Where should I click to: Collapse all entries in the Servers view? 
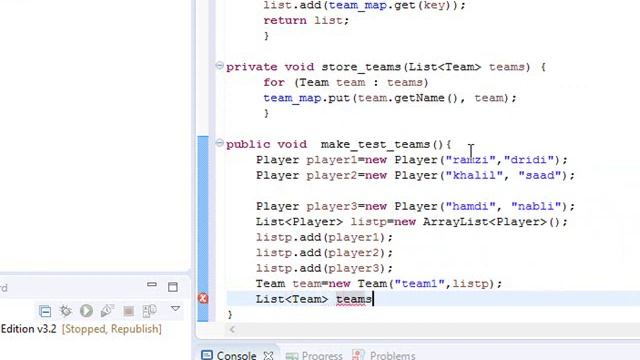[45, 311]
